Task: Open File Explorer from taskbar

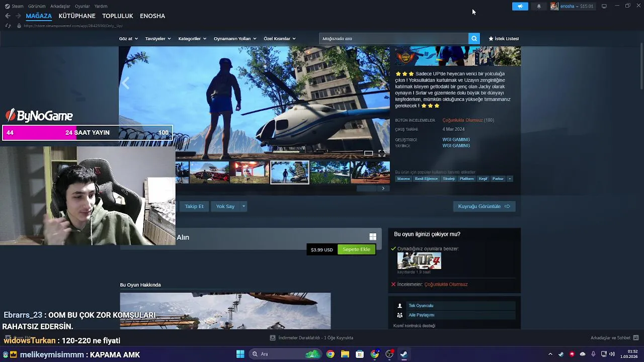Action: [345, 354]
